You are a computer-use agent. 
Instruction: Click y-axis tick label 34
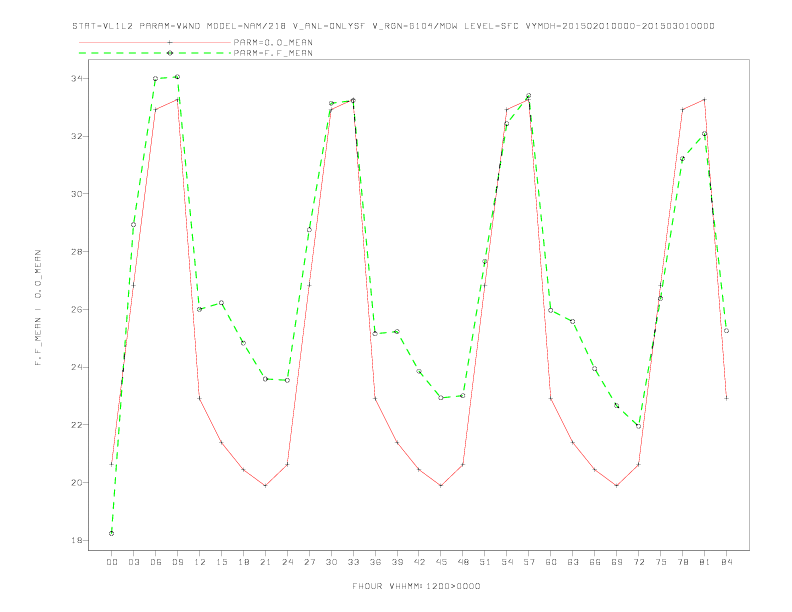[x=77, y=79]
